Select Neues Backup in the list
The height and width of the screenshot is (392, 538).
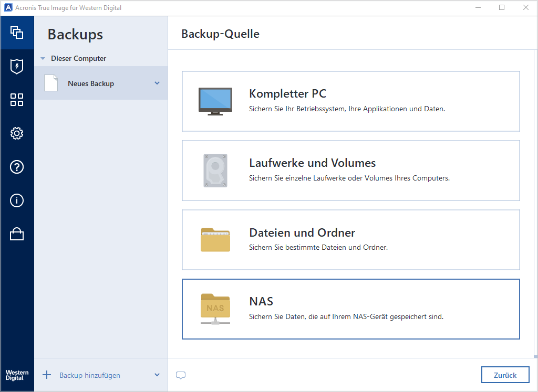point(101,83)
